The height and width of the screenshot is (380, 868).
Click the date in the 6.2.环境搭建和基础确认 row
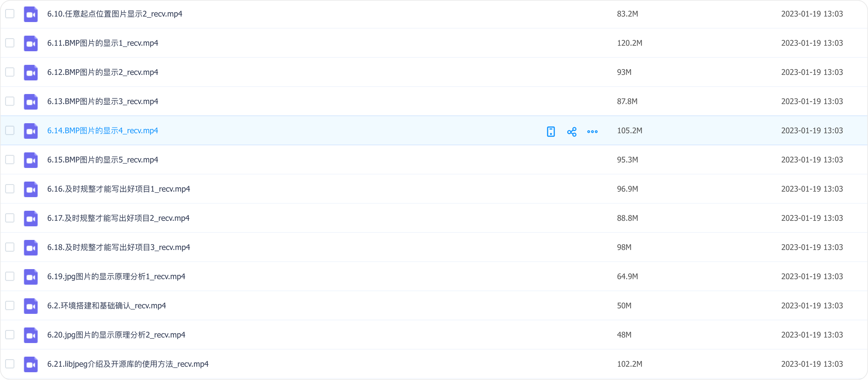point(812,305)
